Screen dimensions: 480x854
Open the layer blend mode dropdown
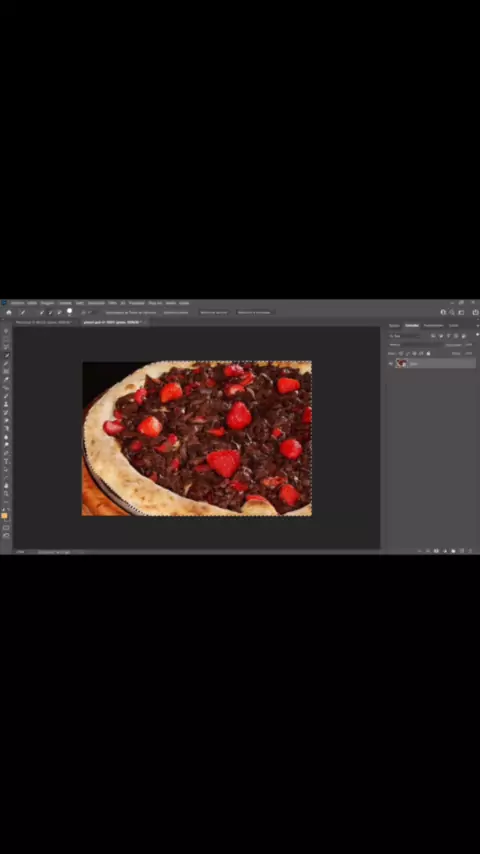pos(416,345)
